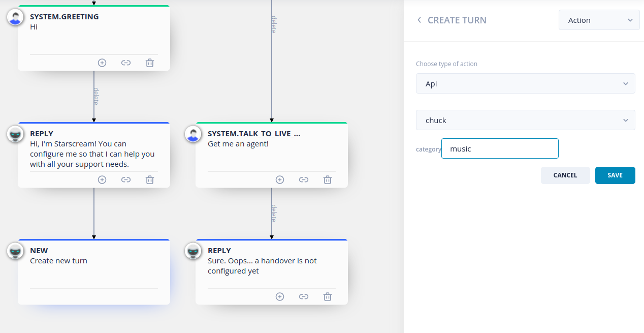Save the new turn

click(615, 175)
